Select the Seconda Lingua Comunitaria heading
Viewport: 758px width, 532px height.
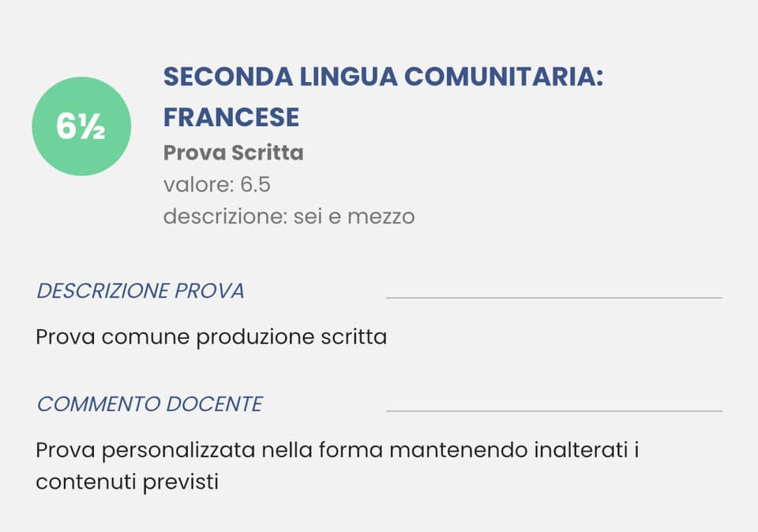click(384, 77)
